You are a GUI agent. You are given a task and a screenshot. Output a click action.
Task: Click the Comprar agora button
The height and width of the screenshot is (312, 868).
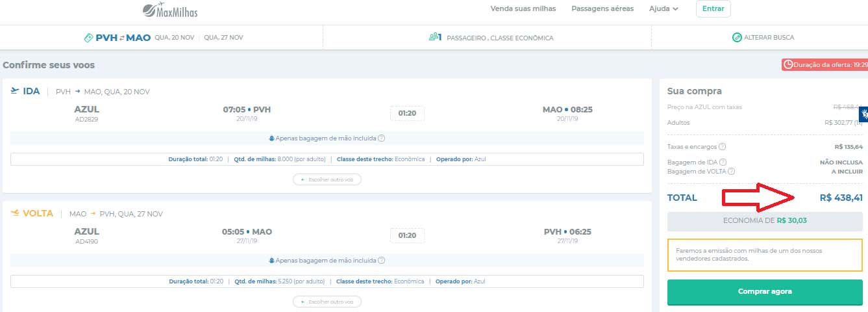[765, 292]
